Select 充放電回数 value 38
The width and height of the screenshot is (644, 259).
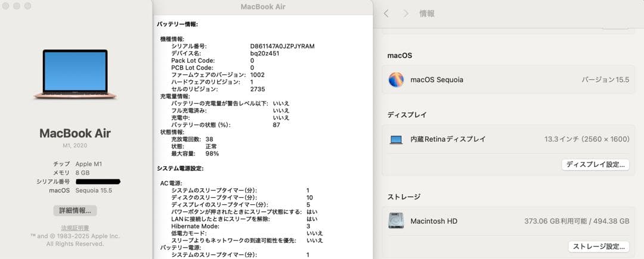(209, 139)
